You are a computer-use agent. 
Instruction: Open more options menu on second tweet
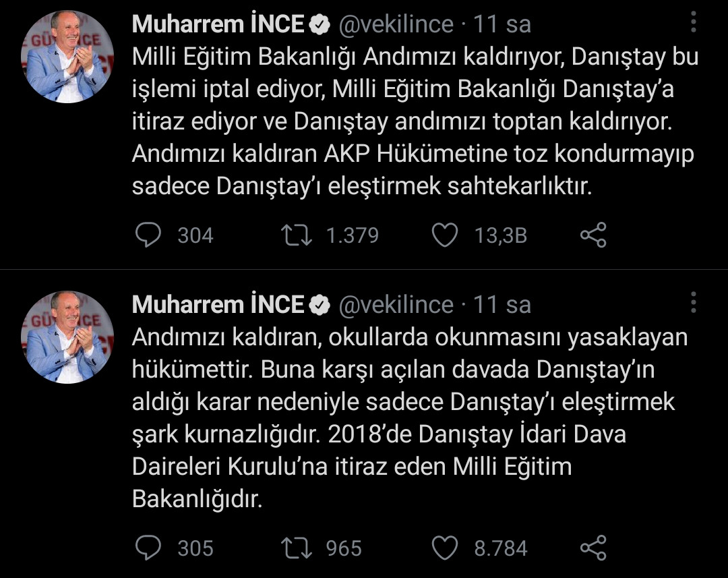(694, 302)
